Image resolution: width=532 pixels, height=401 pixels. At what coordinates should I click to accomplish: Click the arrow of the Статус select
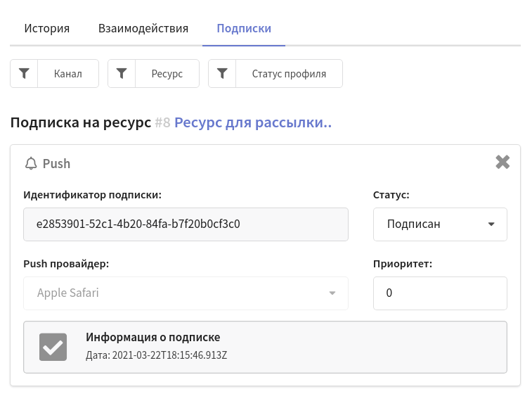(491, 224)
